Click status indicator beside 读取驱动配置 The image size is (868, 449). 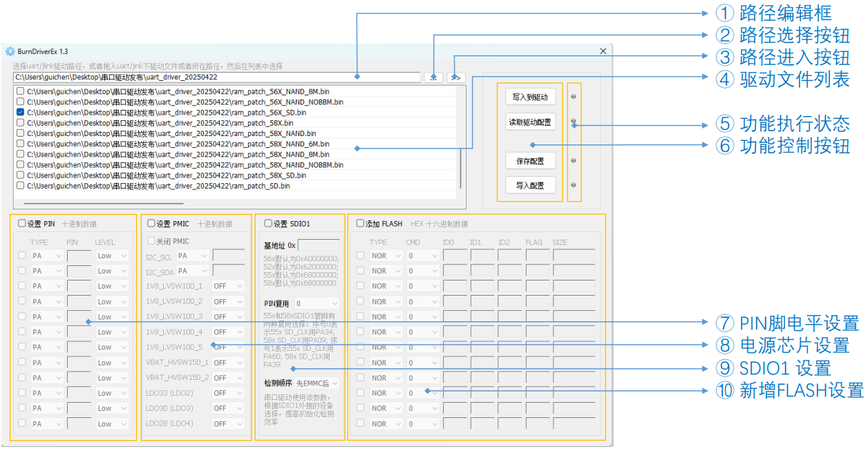[574, 122]
